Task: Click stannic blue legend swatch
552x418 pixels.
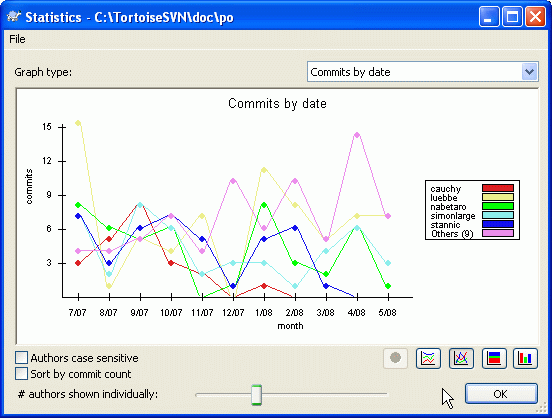Action: pyautogui.click(x=498, y=224)
